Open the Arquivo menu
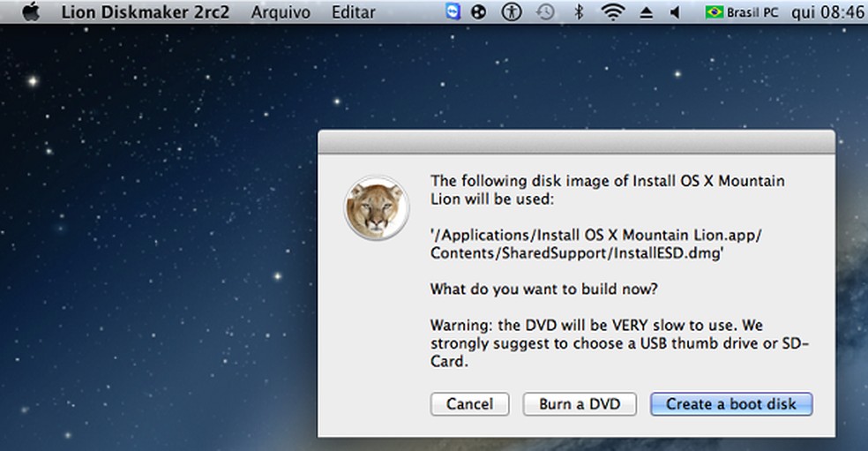The height and width of the screenshot is (451, 868). pos(281,12)
